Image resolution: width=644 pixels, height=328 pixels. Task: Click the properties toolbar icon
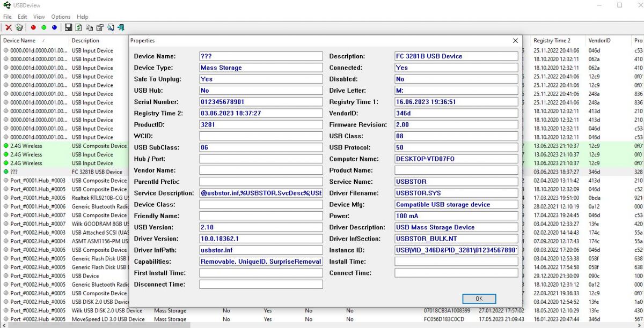[x=100, y=27]
